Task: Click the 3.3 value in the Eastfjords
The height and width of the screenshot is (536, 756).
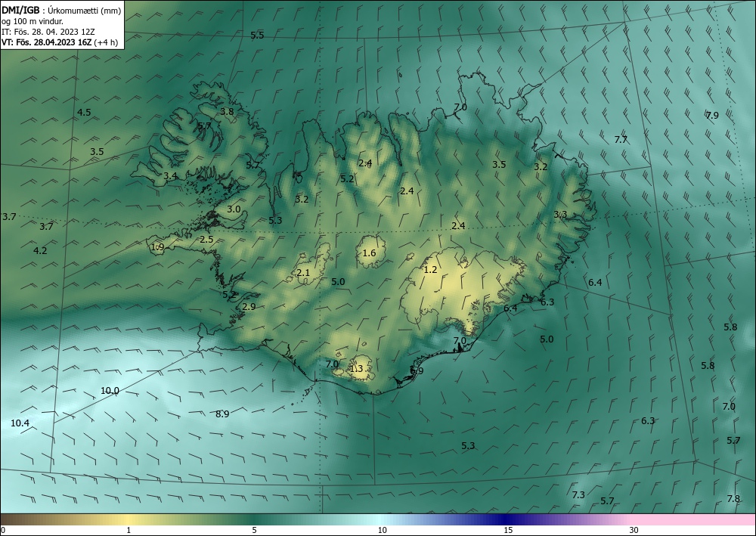Action: [560, 215]
